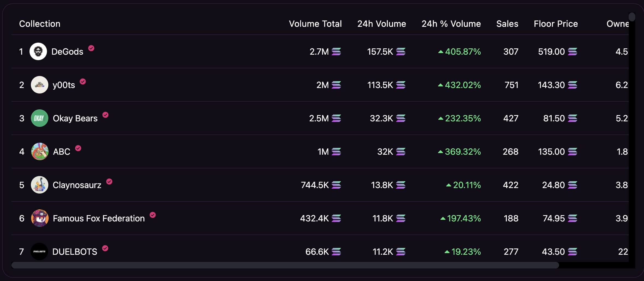644x281 pixels.
Task: Click the horizontal scrollbar at table bottom
Action: pos(285,265)
